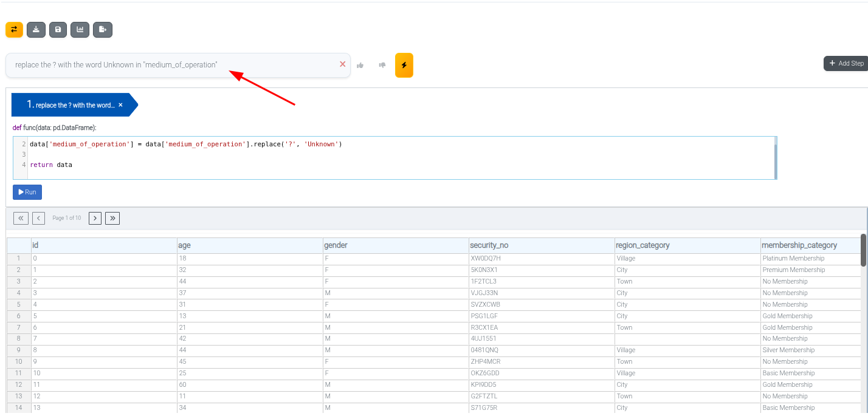Screen dimensions: 868x416
Task: Click the file export icon
Action: click(x=103, y=29)
